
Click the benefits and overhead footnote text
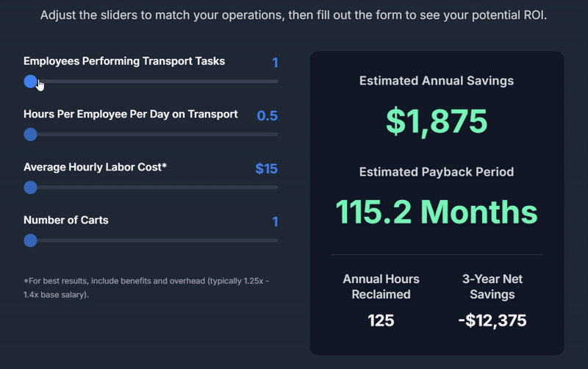point(146,287)
